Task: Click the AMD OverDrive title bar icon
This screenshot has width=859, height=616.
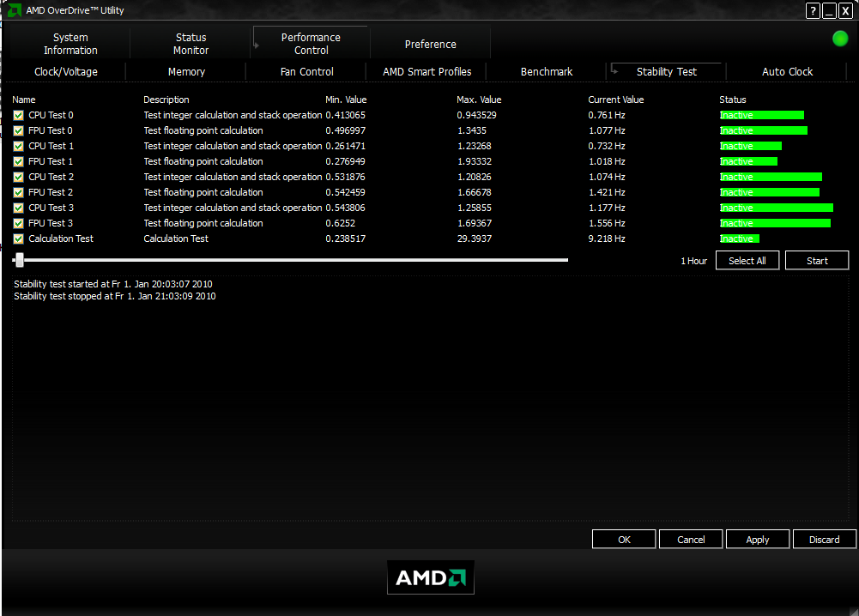Action: coord(15,9)
